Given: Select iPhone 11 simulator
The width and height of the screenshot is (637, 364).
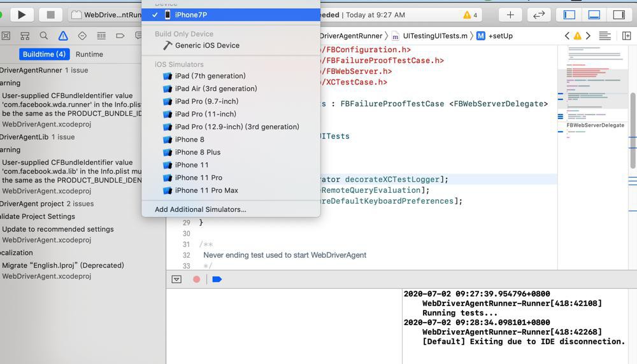Looking at the screenshot, I should click(x=231, y=165).
